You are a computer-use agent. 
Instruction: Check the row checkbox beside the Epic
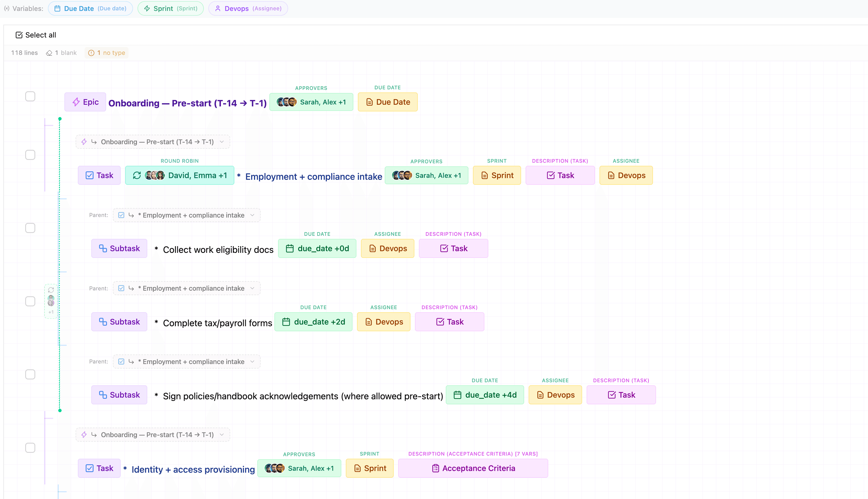[x=30, y=96]
